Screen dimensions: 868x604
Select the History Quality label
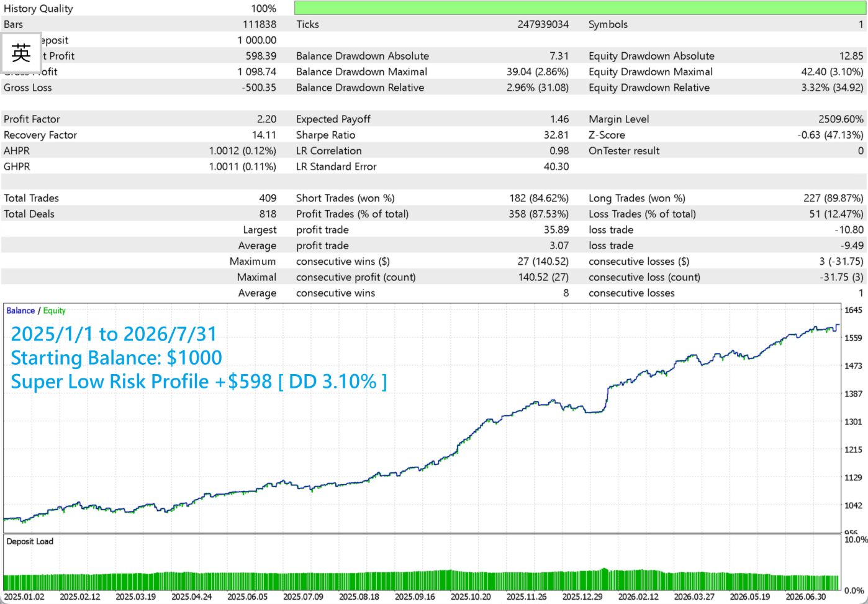38,9
